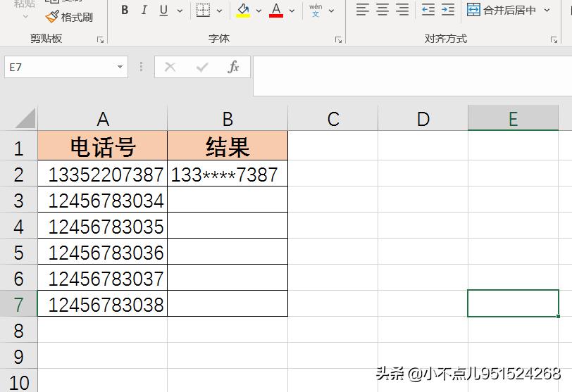Select column E header
The width and height of the screenshot is (572, 392).
(513, 119)
